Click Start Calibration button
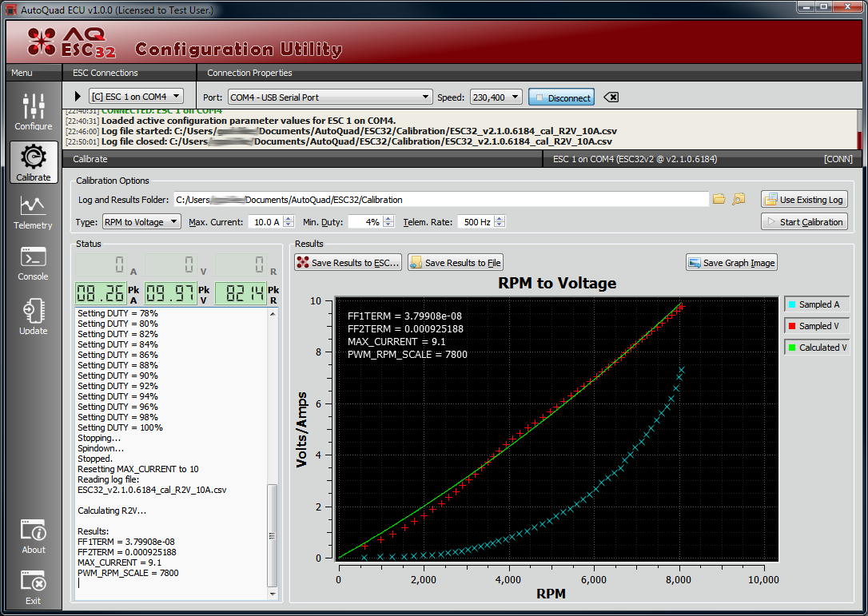This screenshot has height=616, width=868. 804,222
